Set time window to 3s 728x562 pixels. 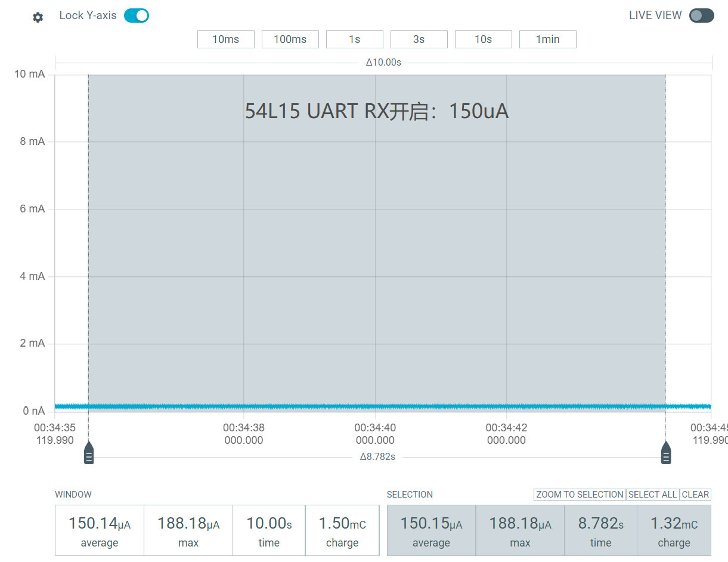(x=419, y=39)
